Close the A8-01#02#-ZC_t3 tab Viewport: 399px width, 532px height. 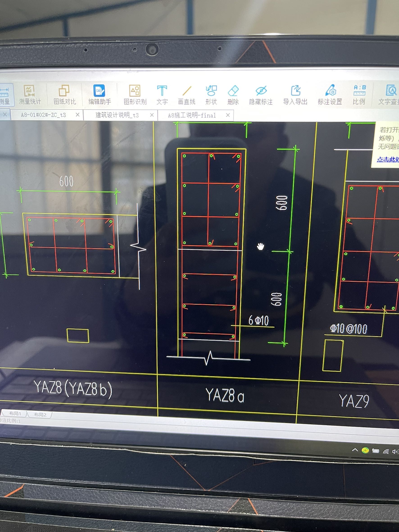point(77,115)
